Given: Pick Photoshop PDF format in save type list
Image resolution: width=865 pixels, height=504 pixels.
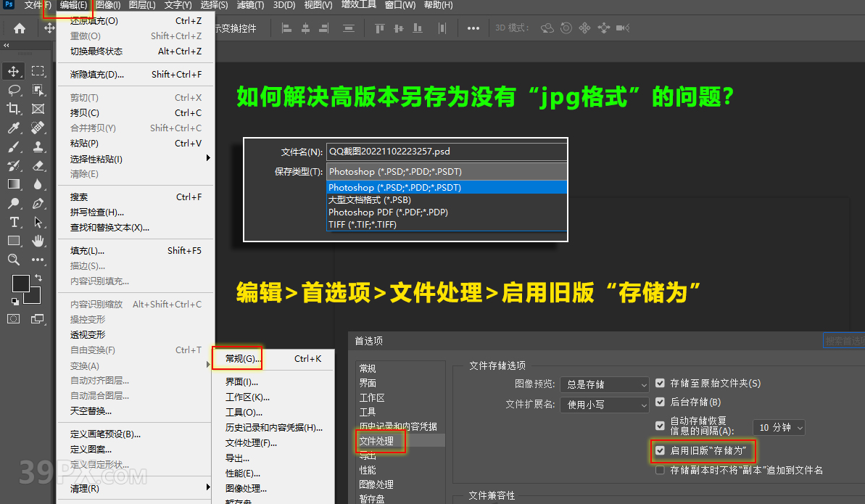Looking at the screenshot, I should 447,212.
